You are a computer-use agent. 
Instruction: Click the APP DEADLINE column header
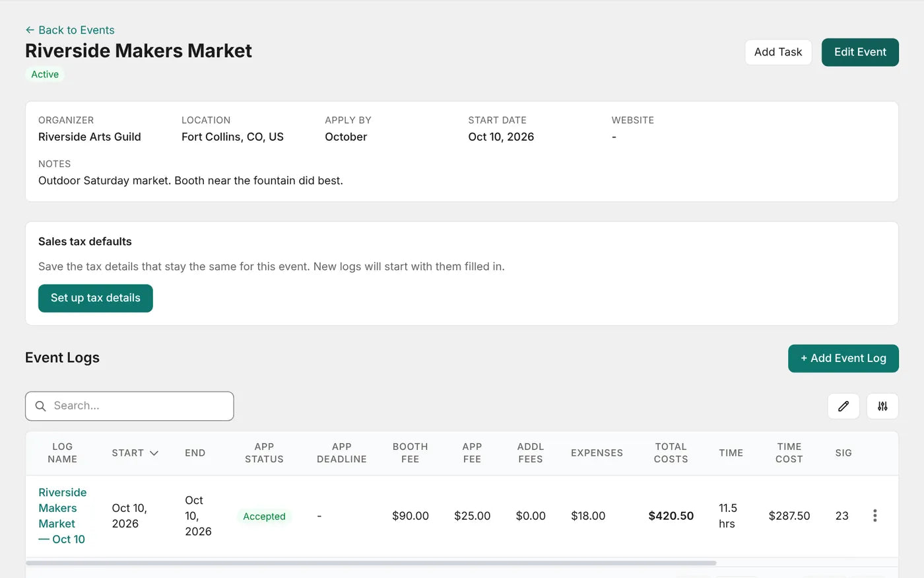coord(342,453)
